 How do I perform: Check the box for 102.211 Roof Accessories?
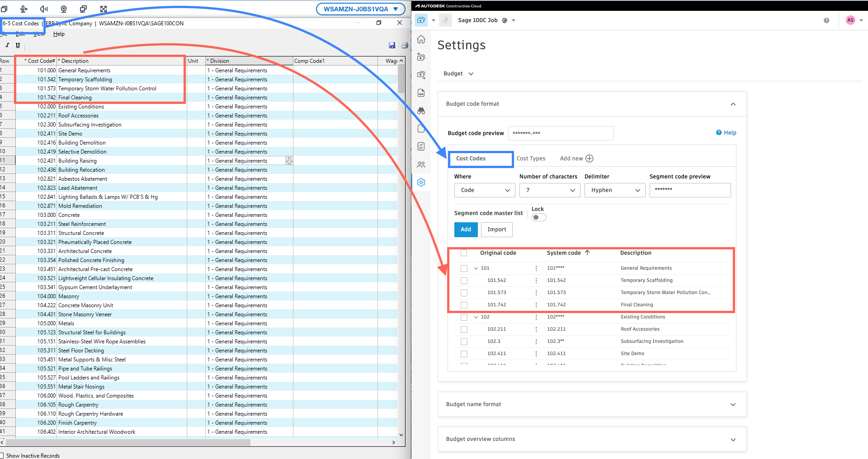click(x=464, y=329)
